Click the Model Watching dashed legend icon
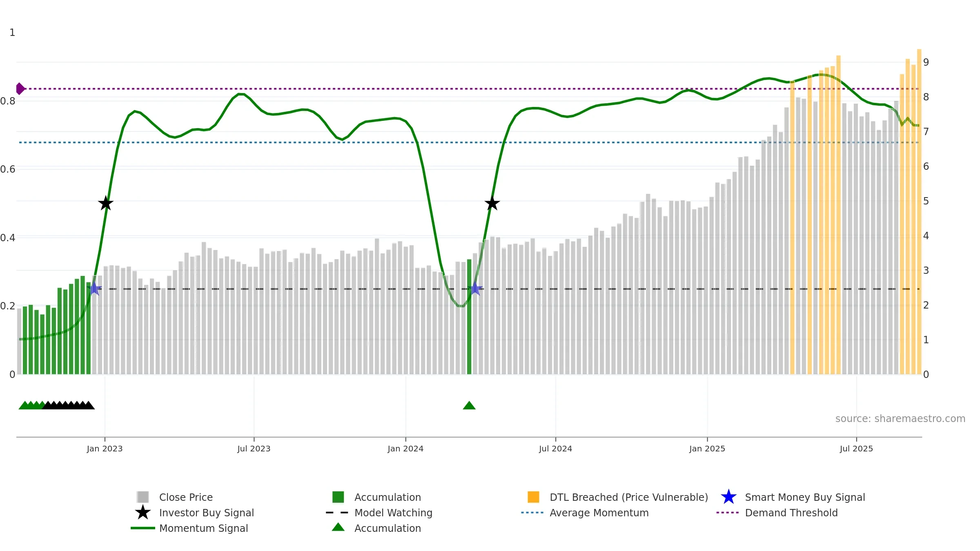The width and height of the screenshot is (980, 551). click(337, 512)
